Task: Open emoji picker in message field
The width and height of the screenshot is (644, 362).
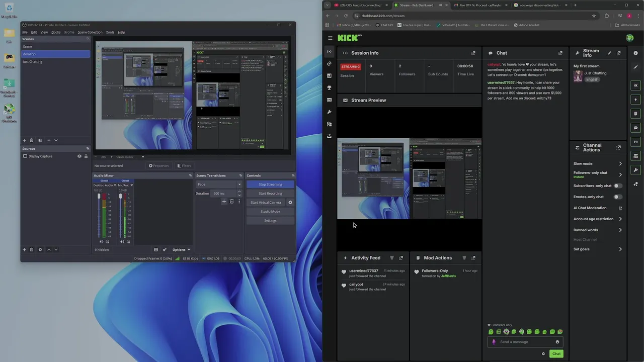Action: [x=557, y=342]
